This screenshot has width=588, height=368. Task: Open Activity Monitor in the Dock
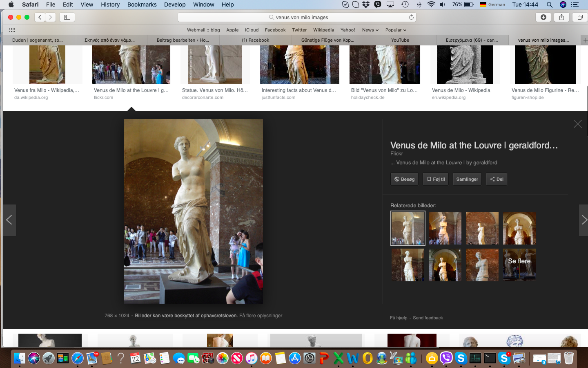tap(475, 358)
